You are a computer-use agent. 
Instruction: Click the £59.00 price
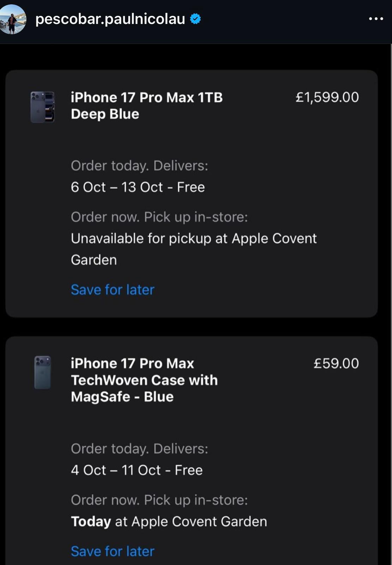point(336,363)
